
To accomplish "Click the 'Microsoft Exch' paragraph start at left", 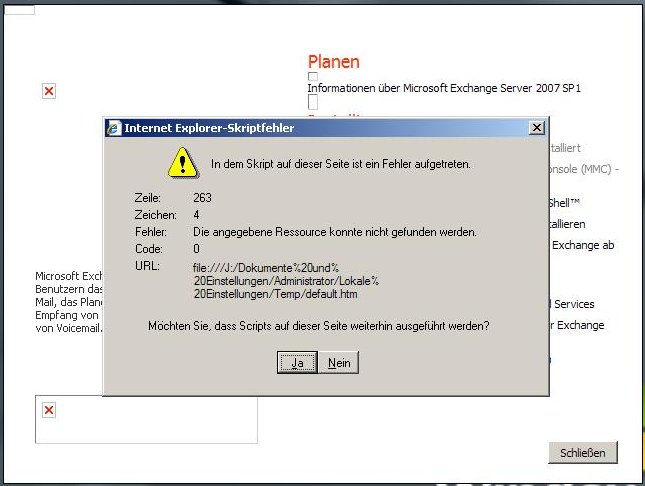I will pyautogui.click(x=69, y=276).
